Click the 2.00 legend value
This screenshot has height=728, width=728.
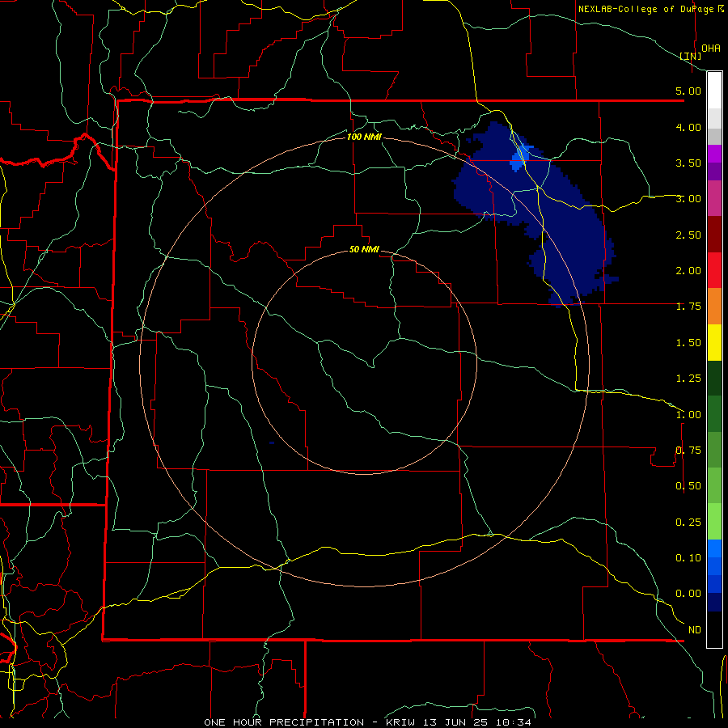[688, 271]
